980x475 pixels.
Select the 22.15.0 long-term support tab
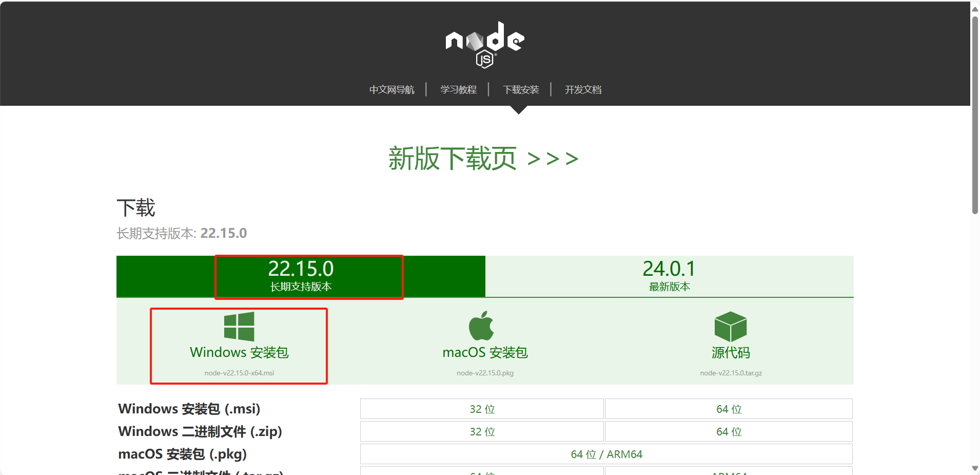pos(301,276)
